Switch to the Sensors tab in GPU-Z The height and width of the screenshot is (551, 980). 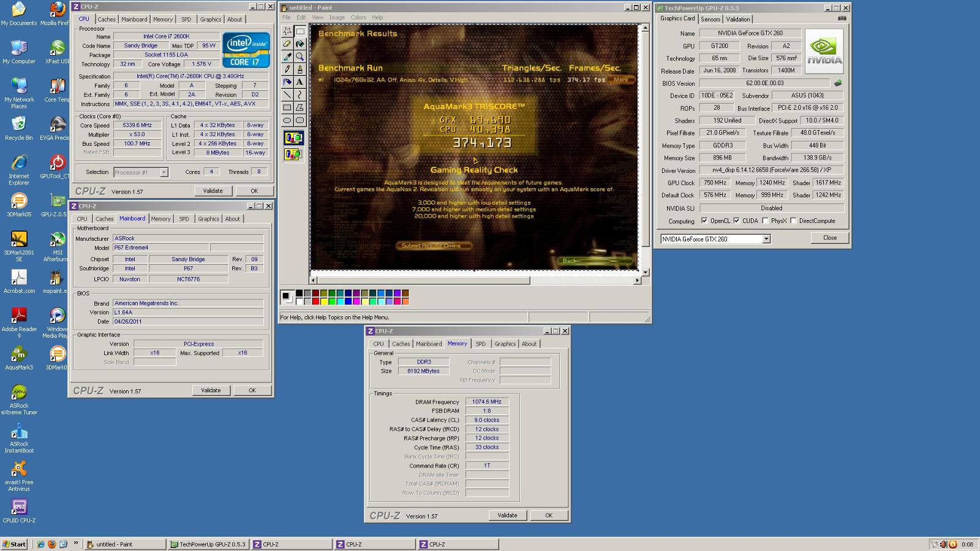point(710,19)
